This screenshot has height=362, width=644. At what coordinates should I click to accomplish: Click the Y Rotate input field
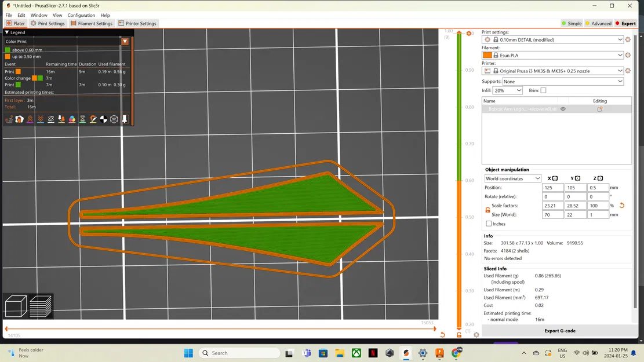(x=575, y=196)
